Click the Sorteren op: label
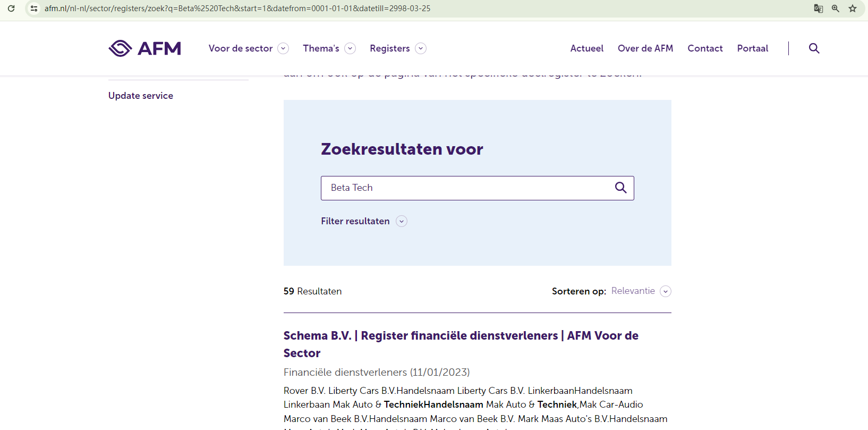The image size is (868, 430). (x=579, y=291)
